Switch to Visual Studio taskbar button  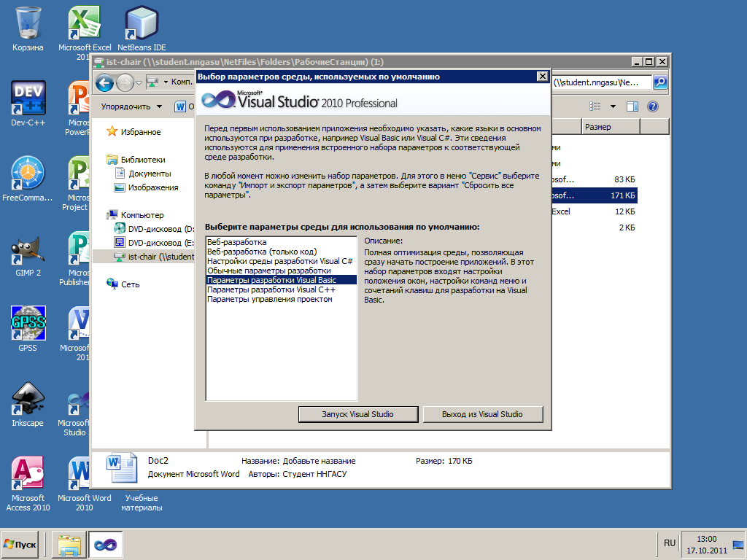coord(105,545)
